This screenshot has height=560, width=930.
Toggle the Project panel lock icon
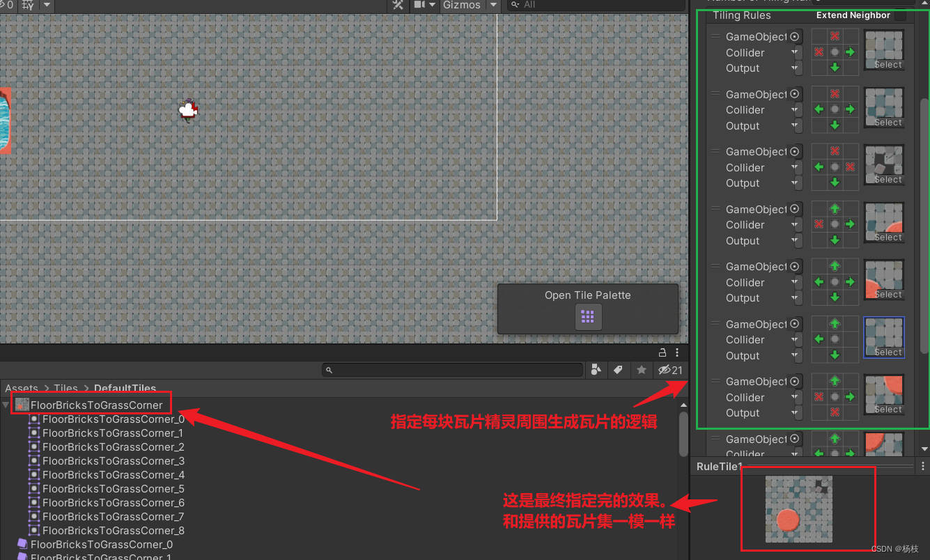[662, 352]
